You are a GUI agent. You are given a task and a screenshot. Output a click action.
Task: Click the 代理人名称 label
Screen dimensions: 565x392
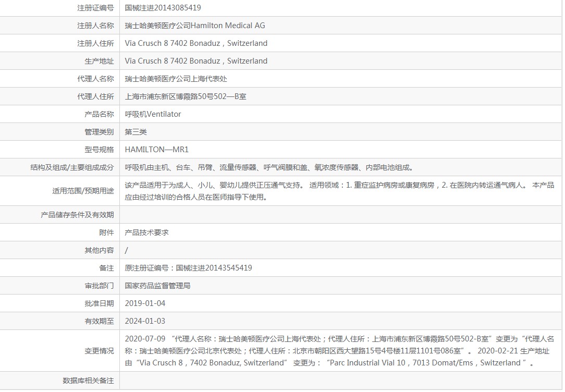click(95, 79)
